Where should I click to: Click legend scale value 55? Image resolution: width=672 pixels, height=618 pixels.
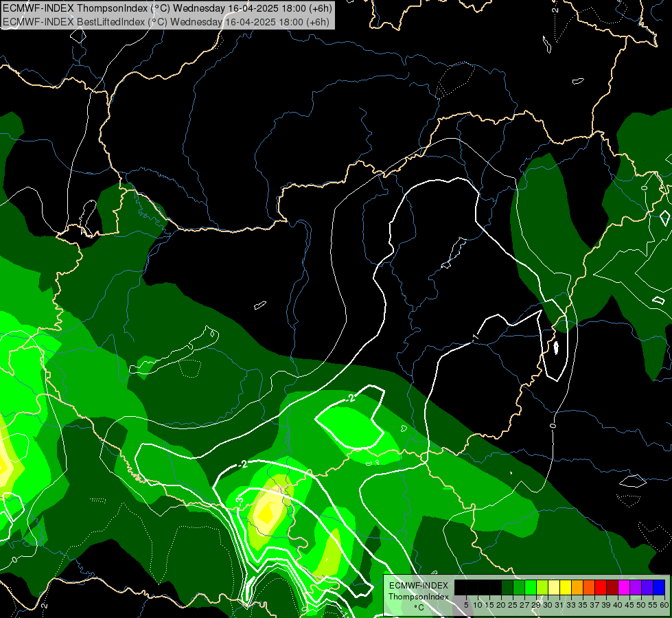coord(653,605)
